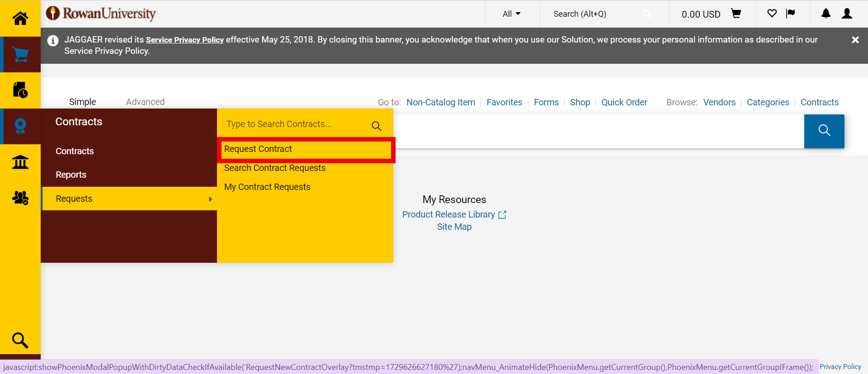Image resolution: width=868 pixels, height=374 pixels.
Task: Open Product Release Library link
Action: tap(448, 214)
